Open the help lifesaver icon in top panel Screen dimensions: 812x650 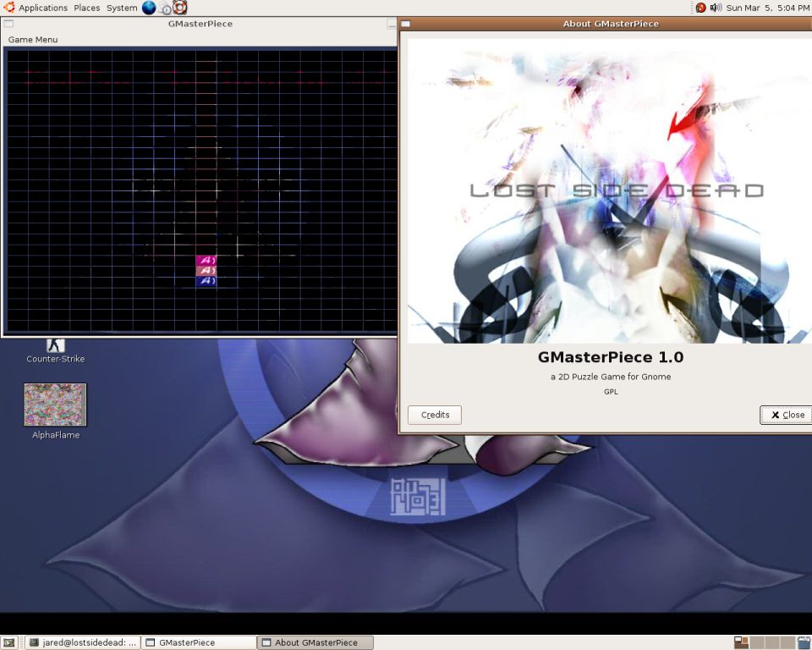coord(179,8)
